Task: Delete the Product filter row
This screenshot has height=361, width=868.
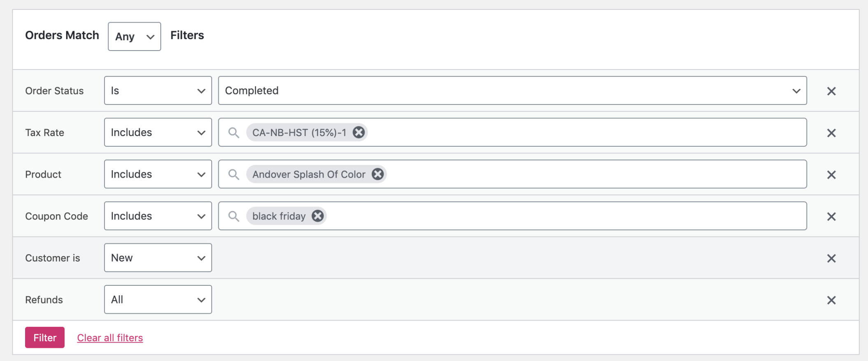Action: tap(831, 174)
